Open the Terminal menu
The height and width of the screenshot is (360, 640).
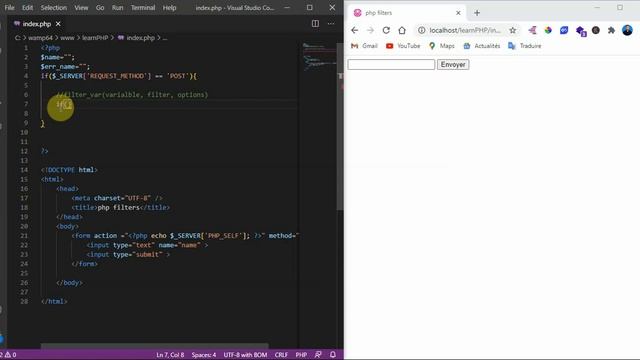[x=143, y=7]
